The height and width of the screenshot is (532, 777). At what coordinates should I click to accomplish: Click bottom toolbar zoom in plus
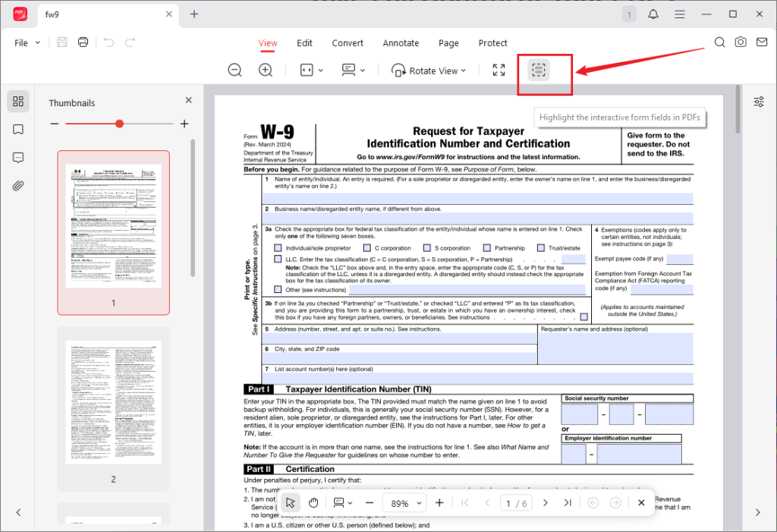(x=439, y=502)
